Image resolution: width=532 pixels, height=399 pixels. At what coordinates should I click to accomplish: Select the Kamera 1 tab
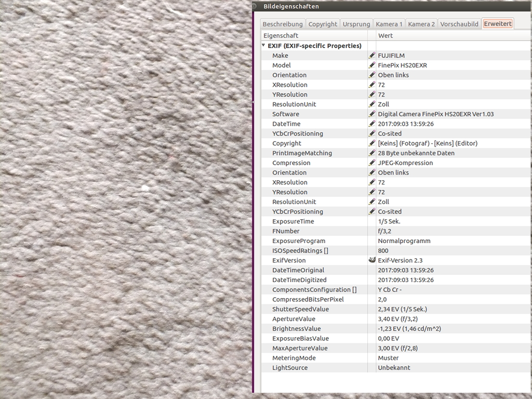(x=389, y=24)
